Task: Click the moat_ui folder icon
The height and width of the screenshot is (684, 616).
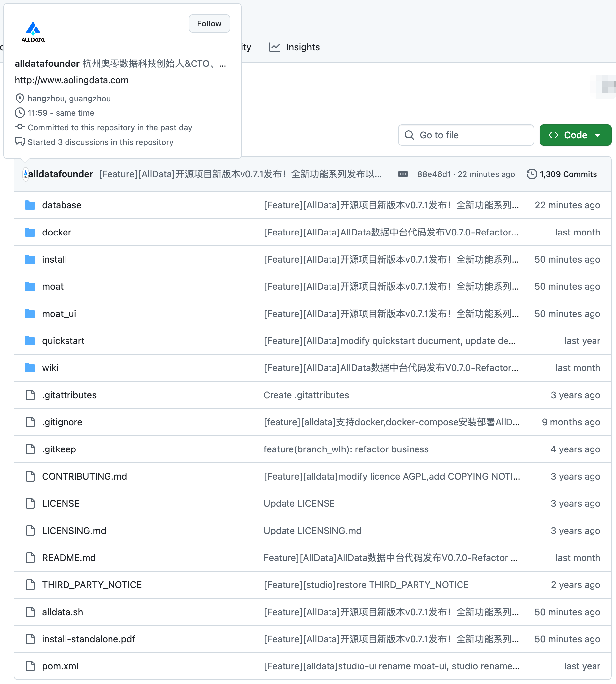Action: click(x=30, y=314)
